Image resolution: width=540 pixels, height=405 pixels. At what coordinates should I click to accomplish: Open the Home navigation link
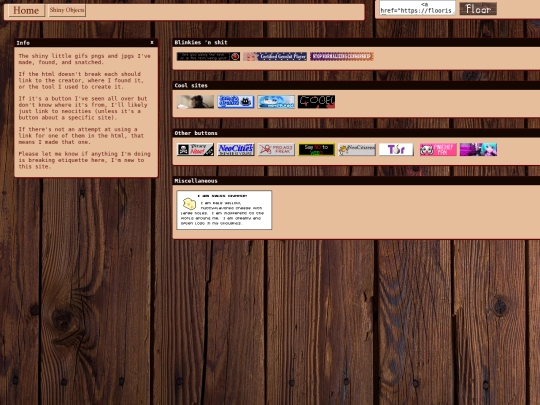point(27,10)
